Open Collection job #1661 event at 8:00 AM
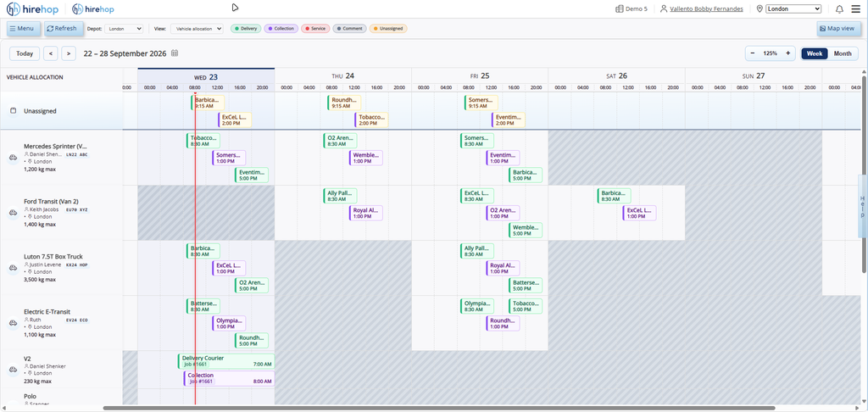The width and height of the screenshot is (868, 412). [x=229, y=378]
